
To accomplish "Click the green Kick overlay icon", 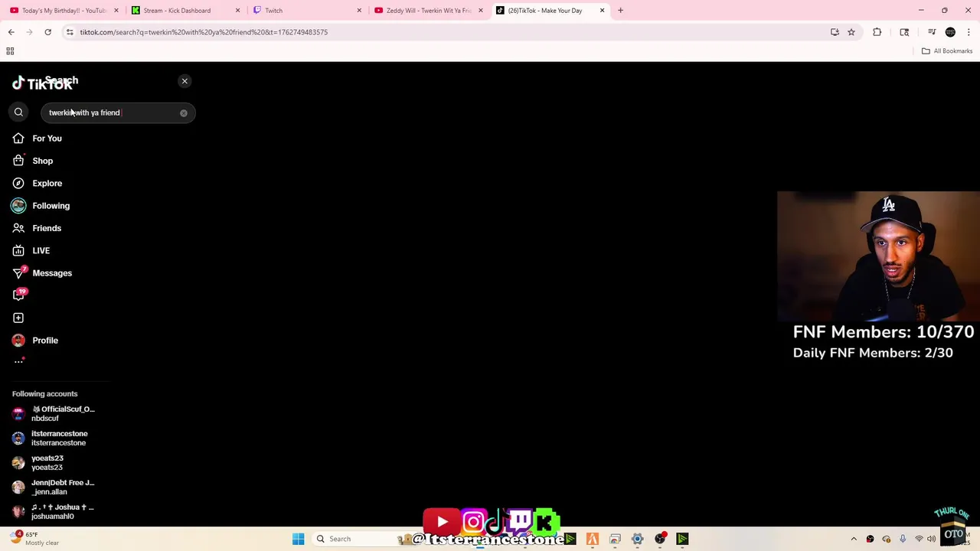I will click(547, 522).
